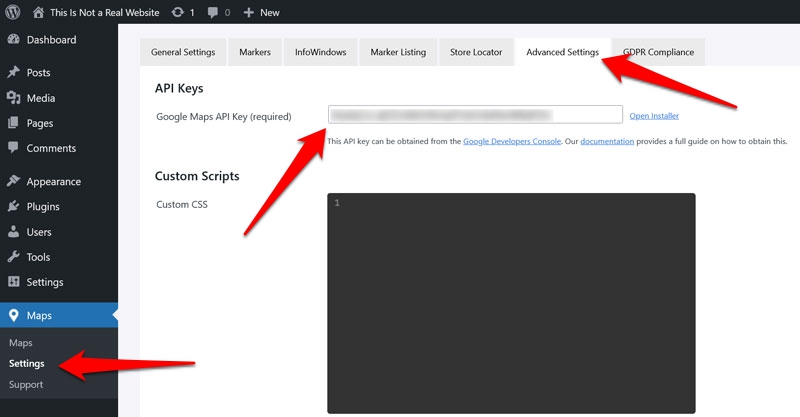800x417 pixels.
Task: Click inside the Custom CSS code editor
Action: click(x=511, y=303)
